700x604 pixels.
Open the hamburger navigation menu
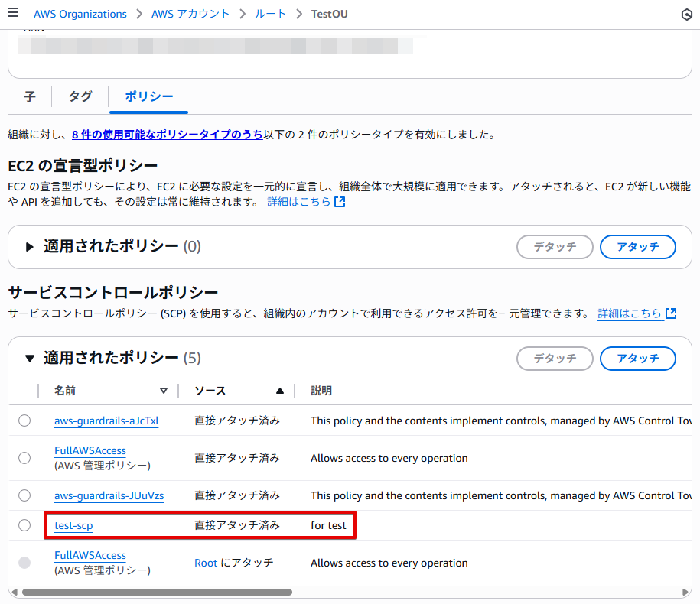point(13,12)
